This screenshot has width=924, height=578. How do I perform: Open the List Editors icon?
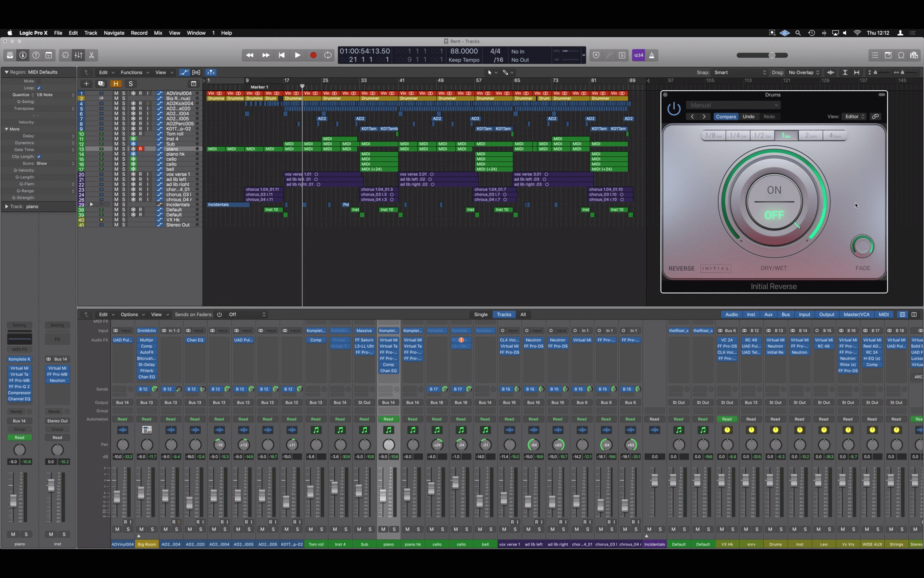click(875, 55)
